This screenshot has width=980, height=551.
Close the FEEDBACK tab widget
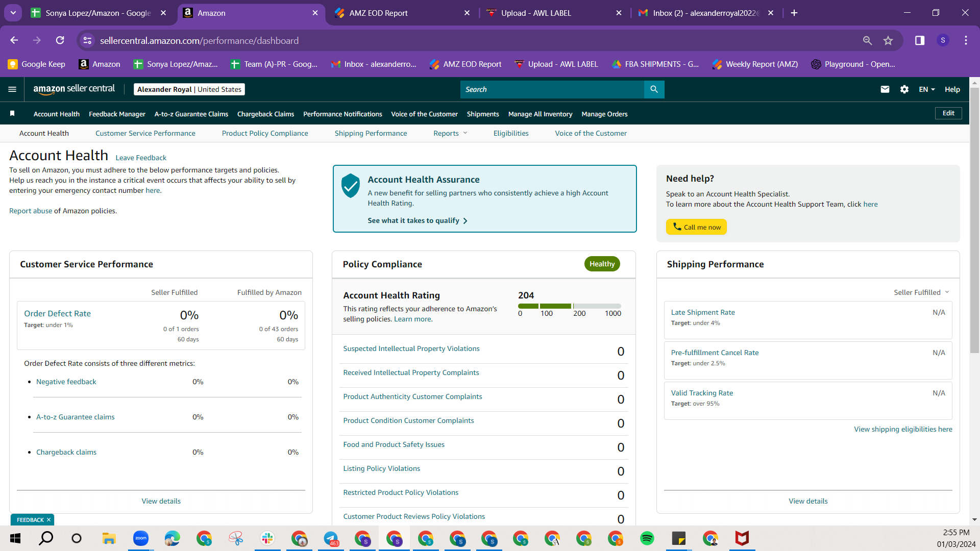point(48,520)
